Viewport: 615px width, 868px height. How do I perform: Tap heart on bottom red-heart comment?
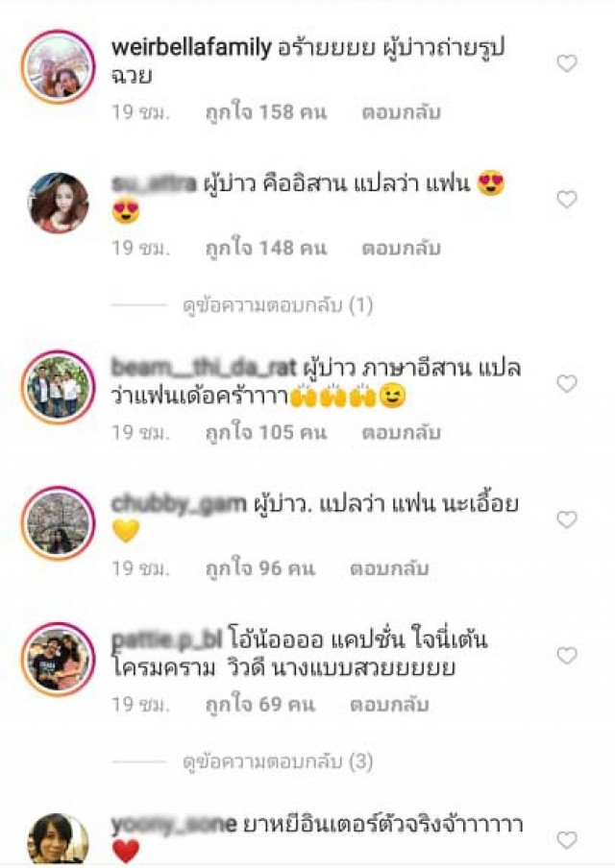point(567,840)
